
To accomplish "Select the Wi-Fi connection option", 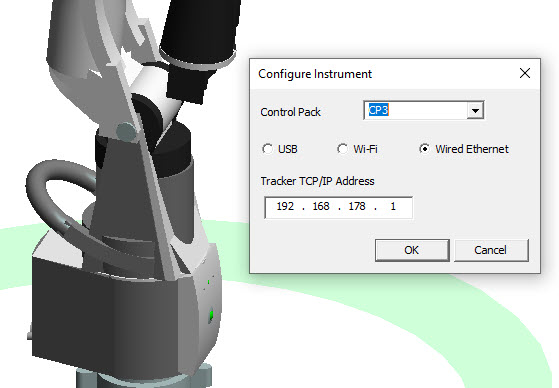I will point(357,149).
